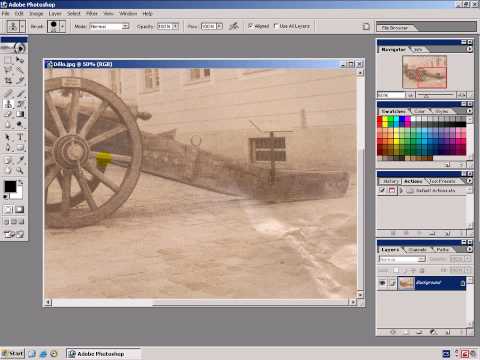Select the Eyedropper tool
The image size is (480, 360).
(20, 160)
